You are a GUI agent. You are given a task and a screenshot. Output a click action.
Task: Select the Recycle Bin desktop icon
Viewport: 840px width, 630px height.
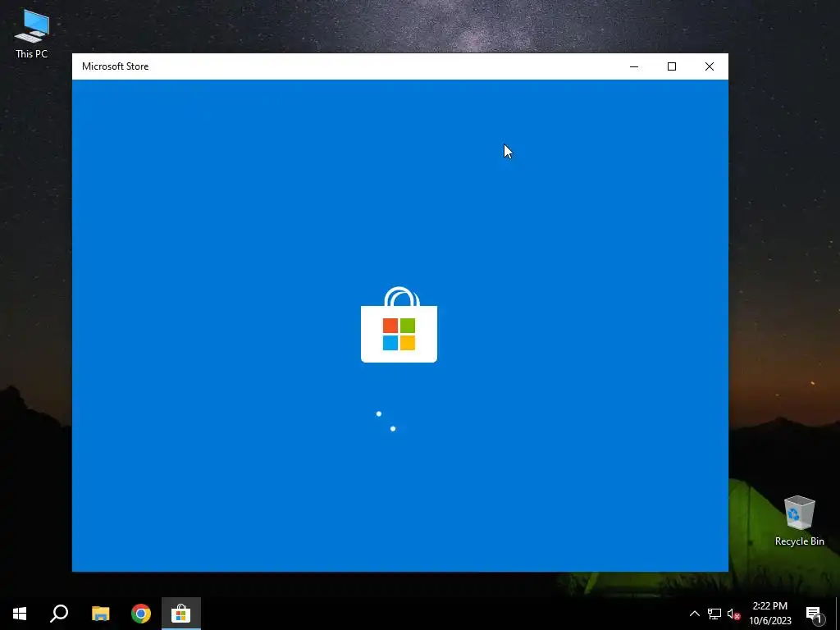click(x=799, y=521)
